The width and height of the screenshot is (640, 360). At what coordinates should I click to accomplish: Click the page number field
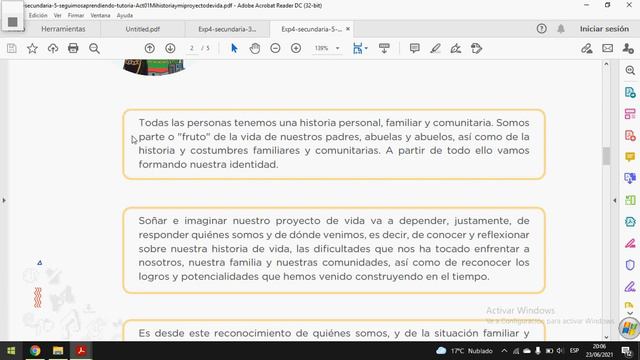[x=192, y=48]
